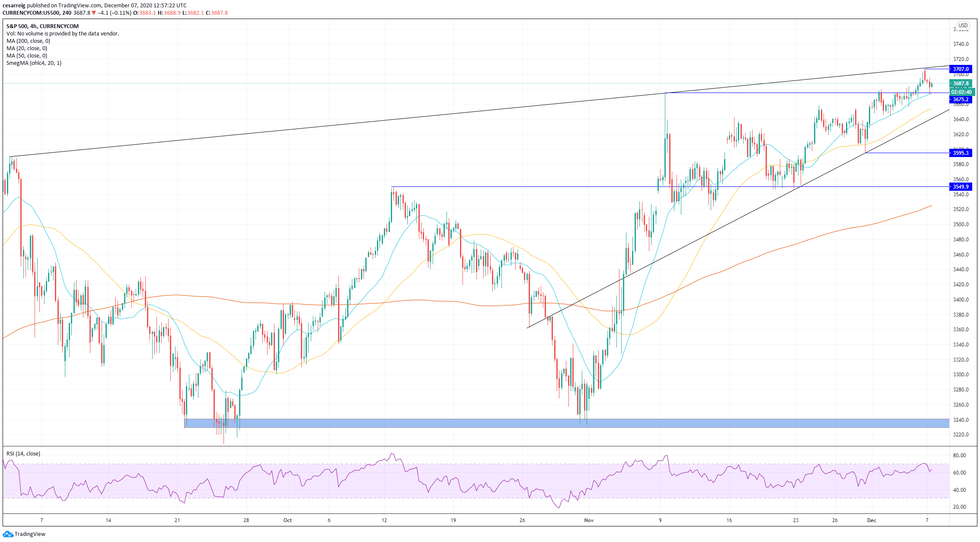Image resolution: width=980 pixels, height=542 pixels.
Task: Click the MA (20, close, 0) indicator legend
Action: (x=27, y=48)
